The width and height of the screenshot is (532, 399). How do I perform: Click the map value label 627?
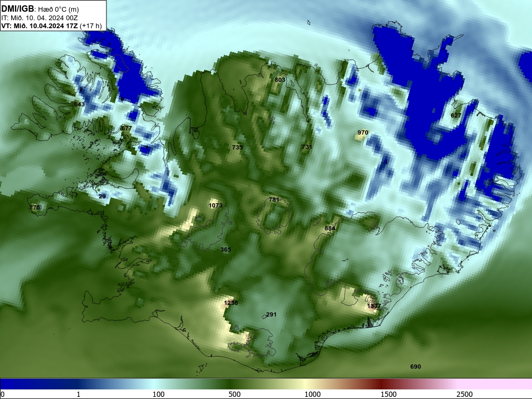456,115
